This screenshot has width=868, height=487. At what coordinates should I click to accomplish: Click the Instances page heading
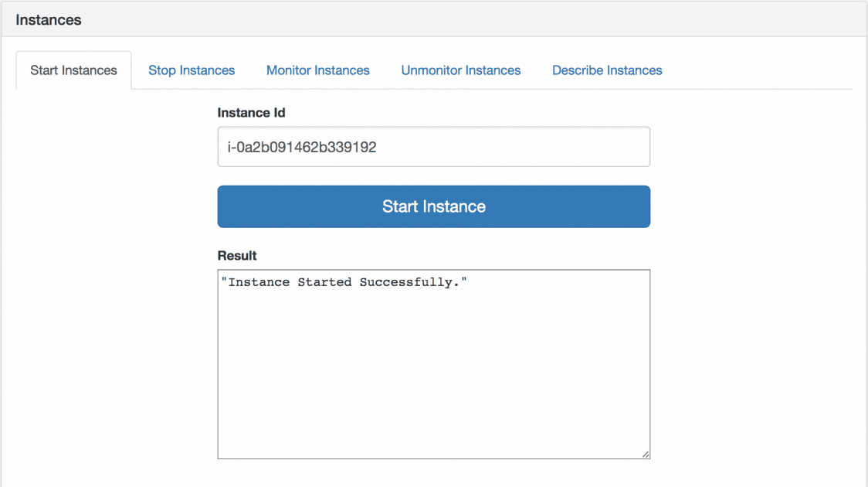pos(49,19)
